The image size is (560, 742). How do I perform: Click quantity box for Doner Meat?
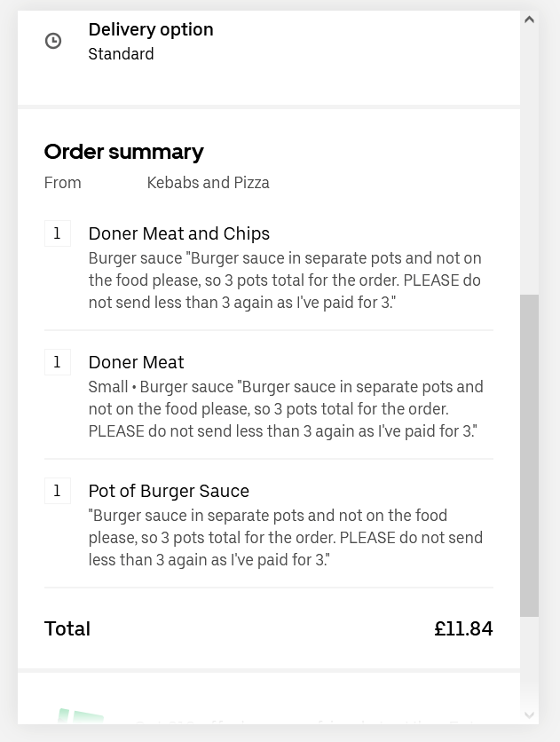coord(57,362)
